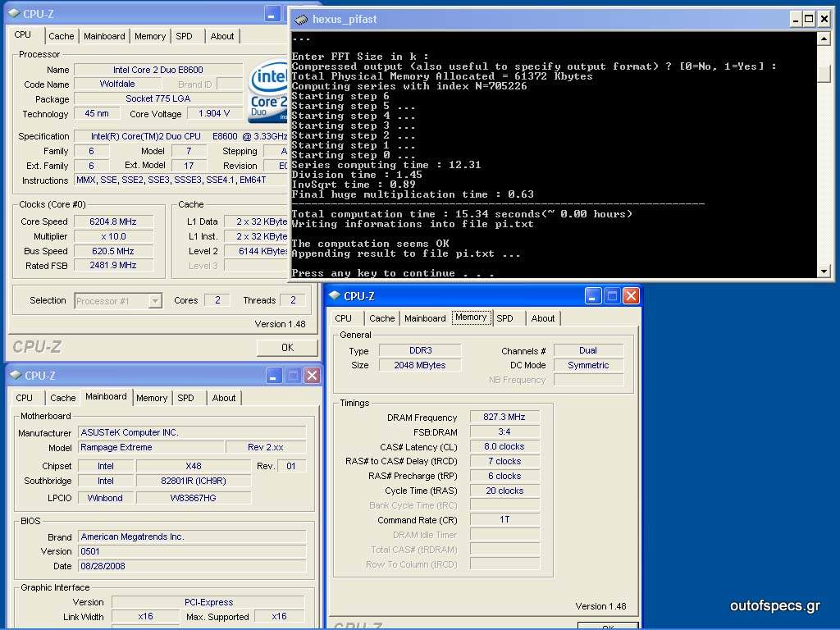Open the Cache tab in the mainboard window

pyautogui.click(x=63, y=398)
